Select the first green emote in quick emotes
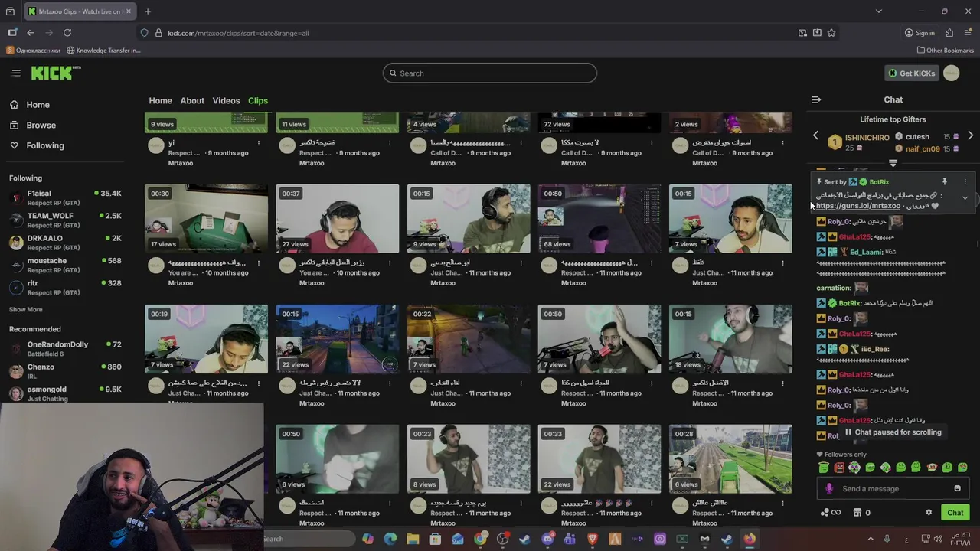The height and width of the screenshot is (551, 980). click(824, 468)
